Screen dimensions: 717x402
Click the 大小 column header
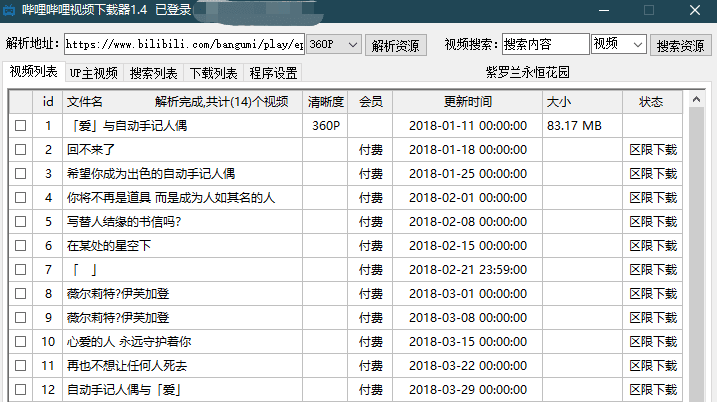pyautogui.click(x=582, y=102)
